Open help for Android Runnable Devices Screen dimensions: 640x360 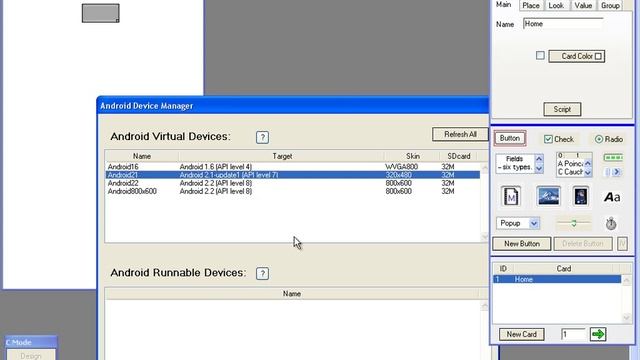pyautogui.click(x=262, y=273)
